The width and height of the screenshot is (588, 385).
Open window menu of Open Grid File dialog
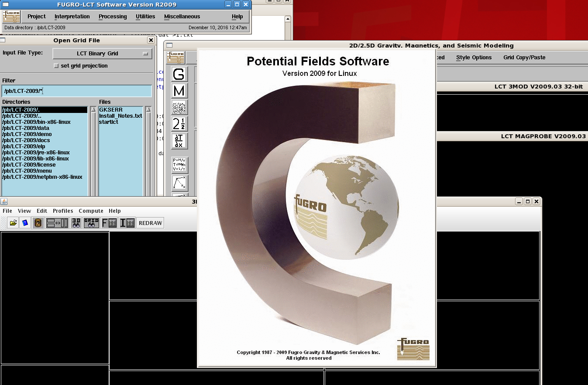click(x=3, y=40)
